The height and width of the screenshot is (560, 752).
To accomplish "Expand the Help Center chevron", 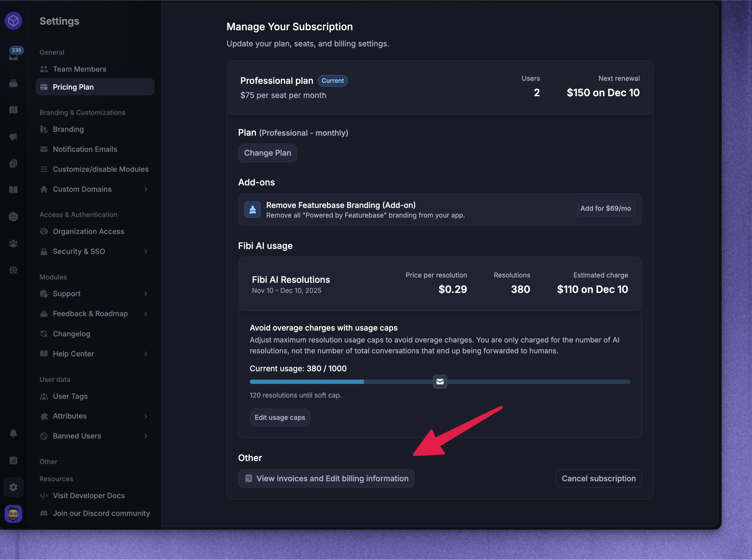I will (x=146, y=353).
